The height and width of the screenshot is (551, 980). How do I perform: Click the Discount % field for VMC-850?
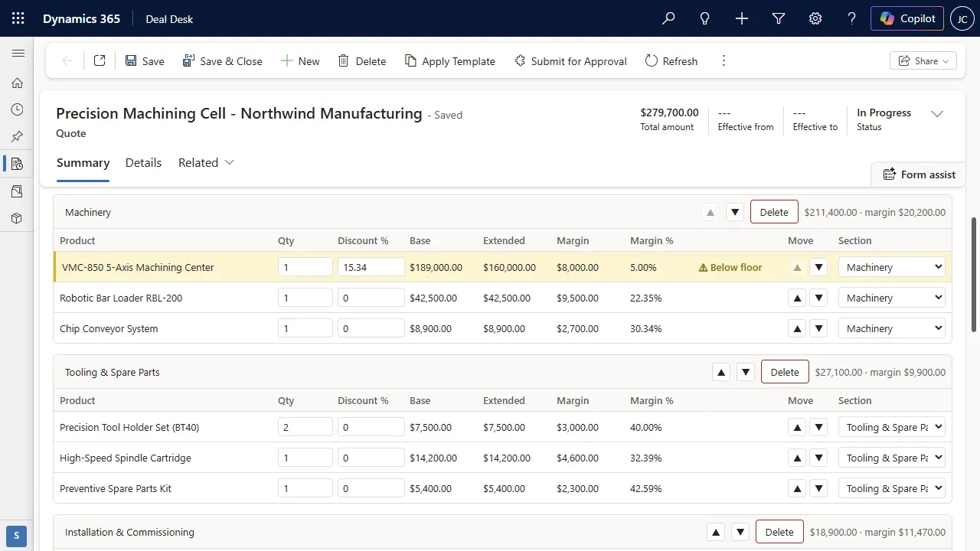(x=371, y=267)
